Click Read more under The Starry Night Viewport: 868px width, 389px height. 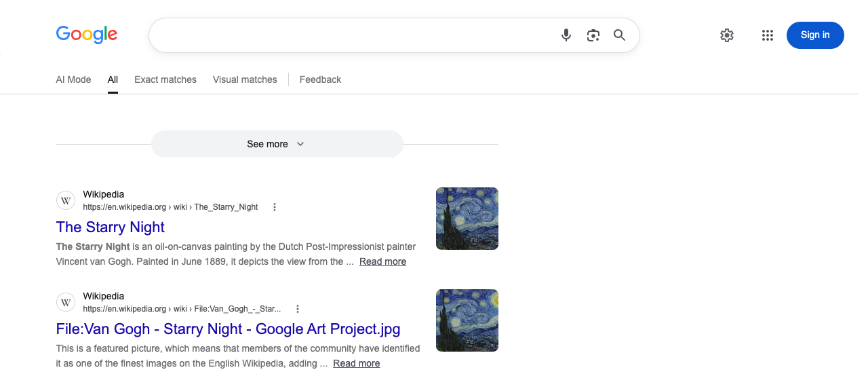point(382,261)
